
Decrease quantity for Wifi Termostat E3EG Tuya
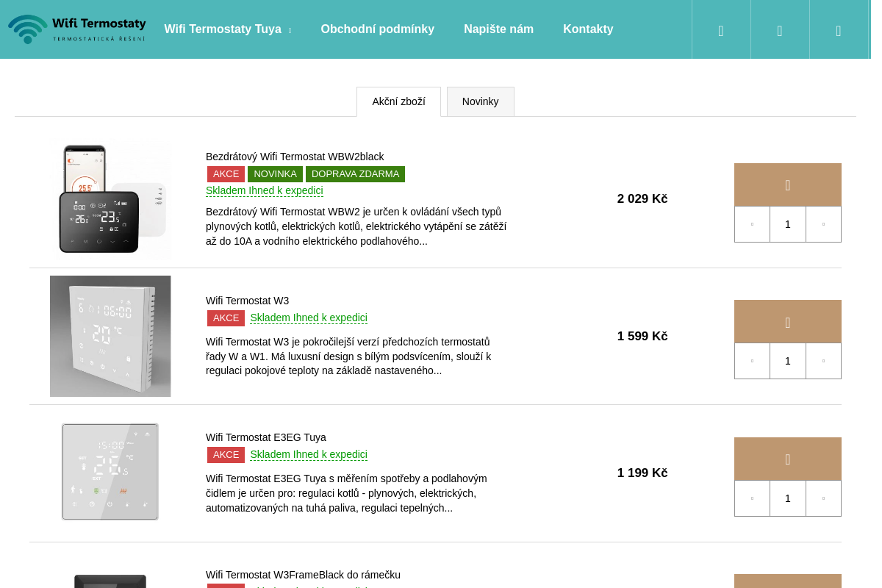(752, 498)
